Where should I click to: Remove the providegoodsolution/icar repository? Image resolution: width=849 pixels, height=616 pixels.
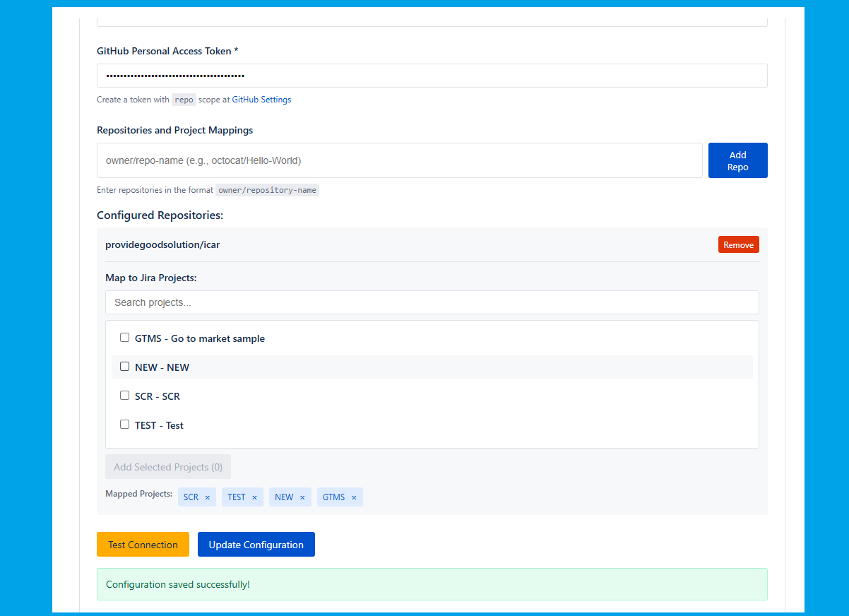coord(739,244)
